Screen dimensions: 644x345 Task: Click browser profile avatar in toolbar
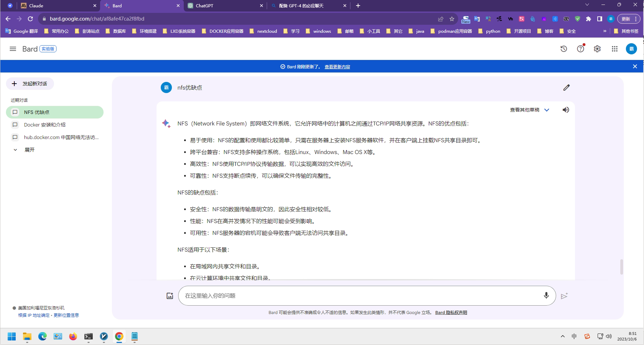[x=611, y=19]
